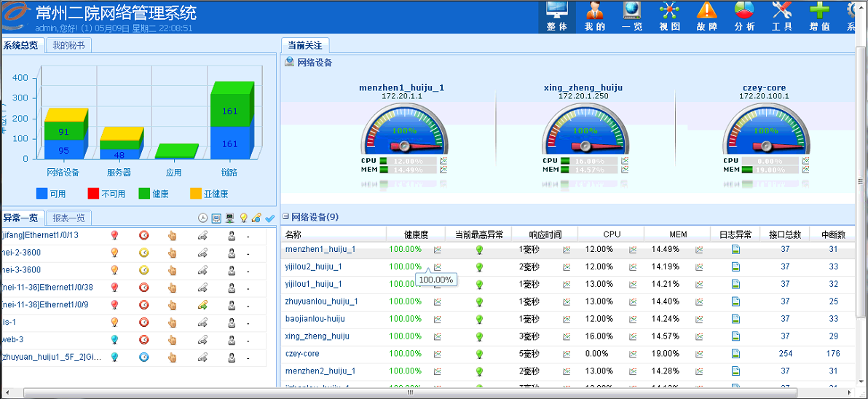Open the 工具 wrench tools icon
The height and width of the screenshot is (399, 868).
(782, 16)
